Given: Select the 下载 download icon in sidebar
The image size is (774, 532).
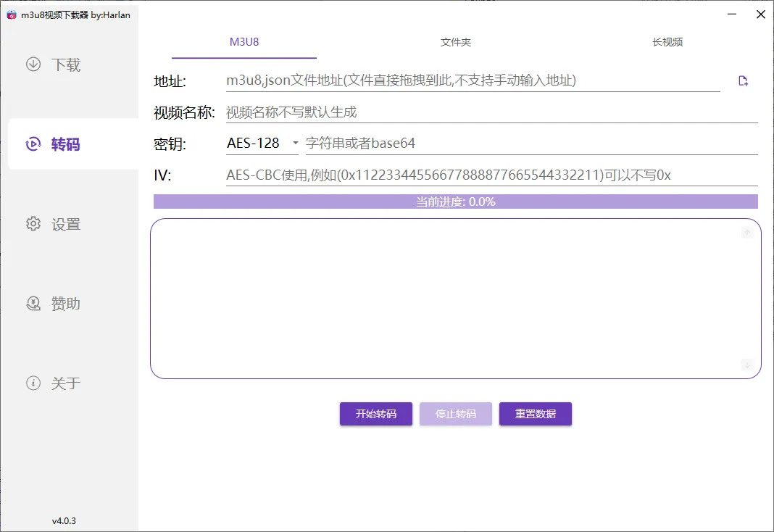Looking at the screenshot, I should [33, 65].
